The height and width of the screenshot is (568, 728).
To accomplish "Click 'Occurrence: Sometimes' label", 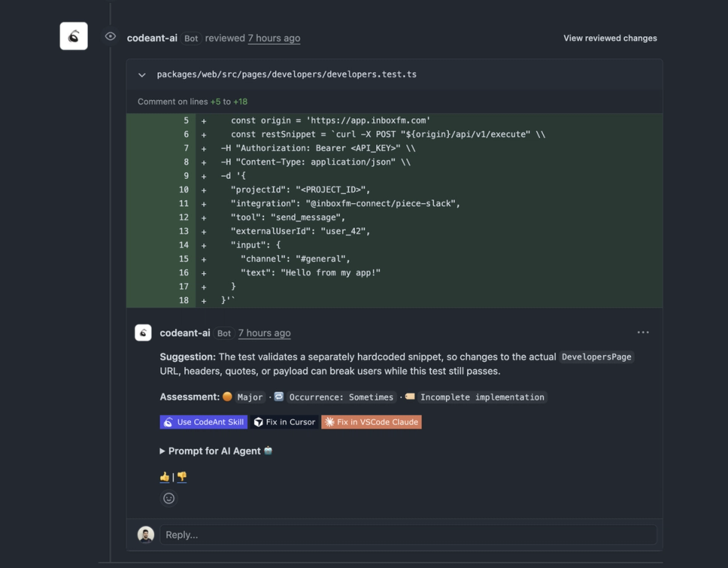I will pos(341,397).
